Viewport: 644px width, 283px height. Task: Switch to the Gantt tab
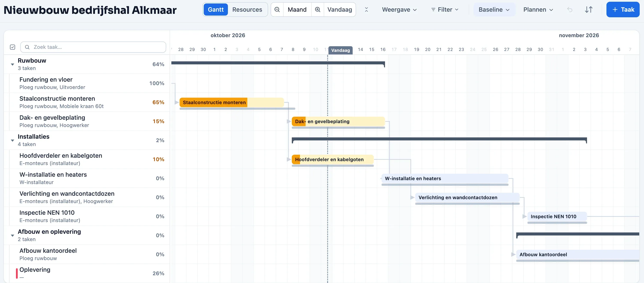click(x=216, y=10)
